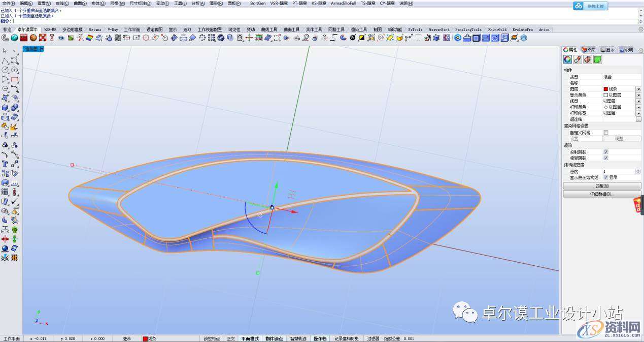This screenshot has height=342, width=644.
Task: Click the polyline tool icon
Action: [5, 60]
